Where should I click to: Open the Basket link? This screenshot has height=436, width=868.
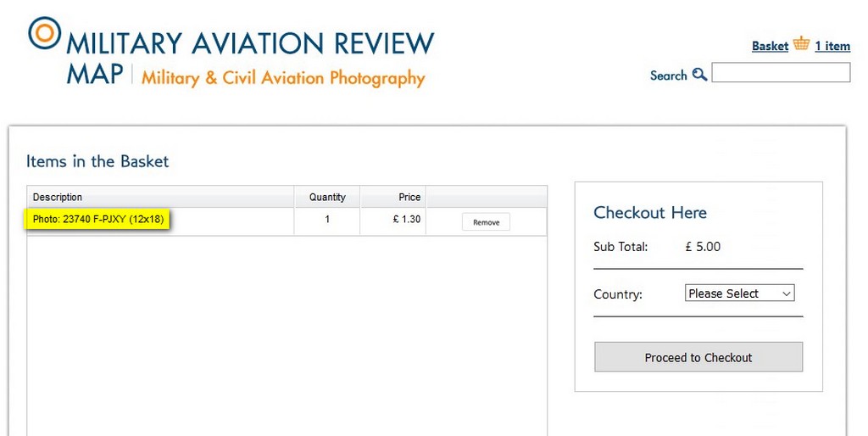[x=770, y=46]
